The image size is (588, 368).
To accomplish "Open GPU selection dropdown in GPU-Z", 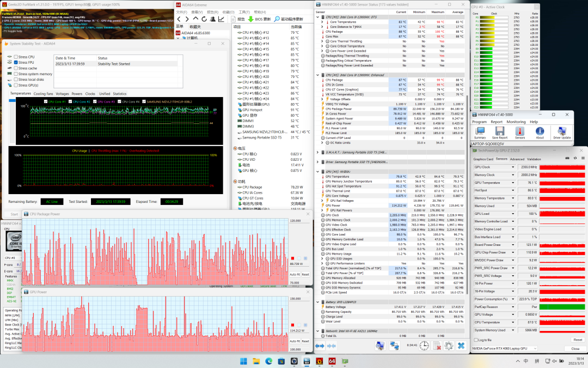I will pos(504,348).
